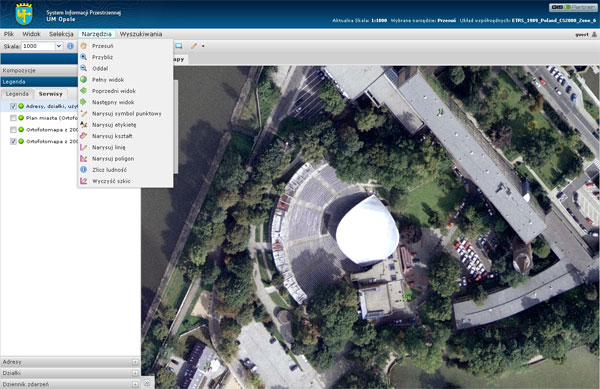
Task: Click blue rectangle map toolbar icon
Action: (179, 46)
